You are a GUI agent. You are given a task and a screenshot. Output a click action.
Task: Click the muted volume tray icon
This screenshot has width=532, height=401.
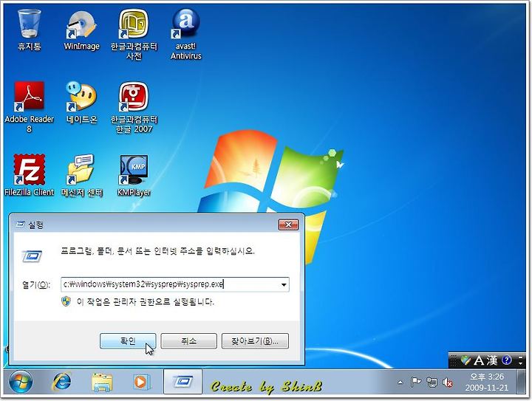[x=448, y=383]
